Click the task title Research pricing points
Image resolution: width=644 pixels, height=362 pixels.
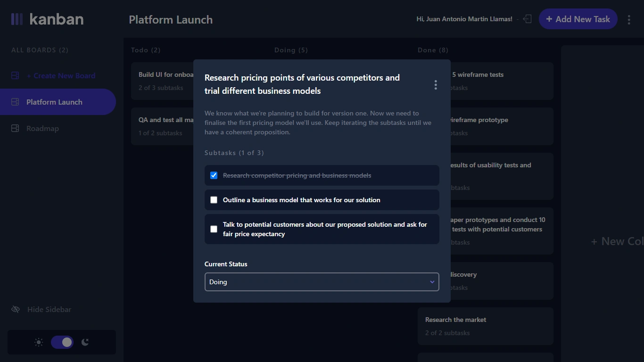pyautogui.click(x=302, y=84)
